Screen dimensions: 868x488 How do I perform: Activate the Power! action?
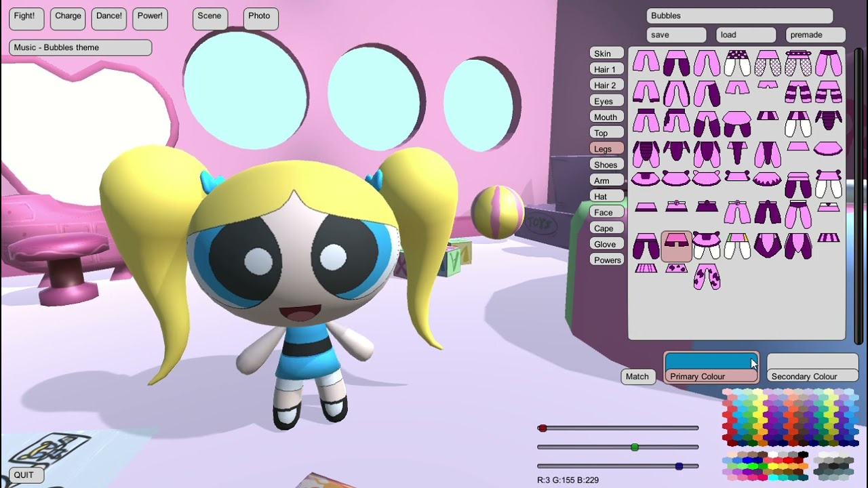point(150,18)
